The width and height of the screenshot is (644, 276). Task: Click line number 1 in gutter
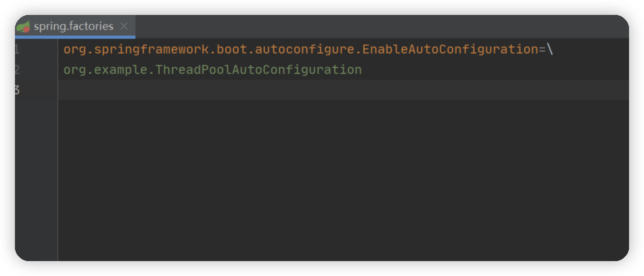coord(17,50)
